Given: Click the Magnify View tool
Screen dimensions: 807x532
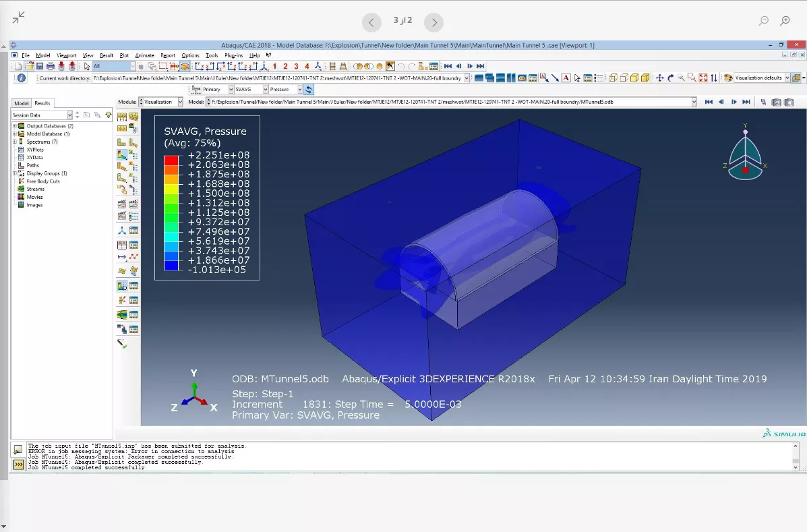Looking at the screenshot, I should click(681, 78).
